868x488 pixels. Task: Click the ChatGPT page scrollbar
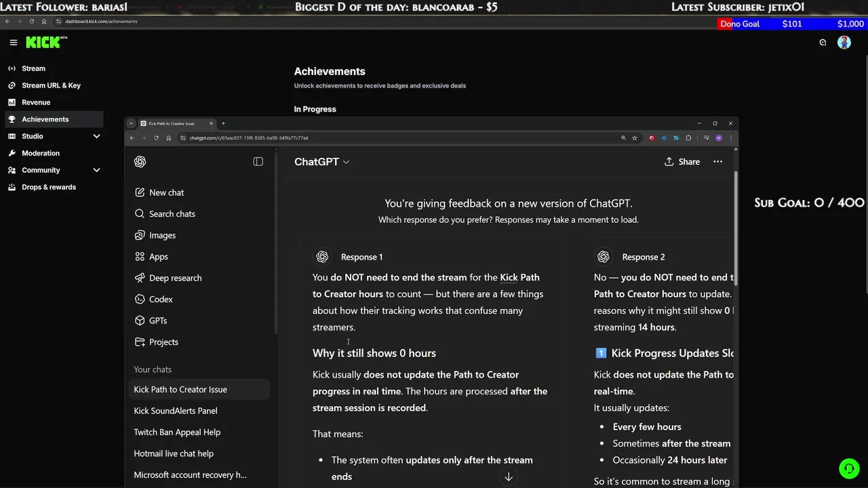pos(736,228)
